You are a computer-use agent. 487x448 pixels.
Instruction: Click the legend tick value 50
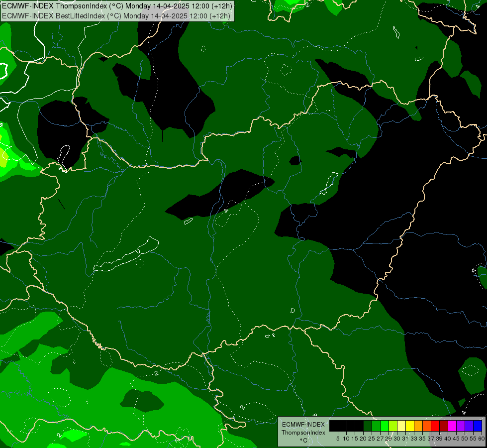click(x=464, y=439)
